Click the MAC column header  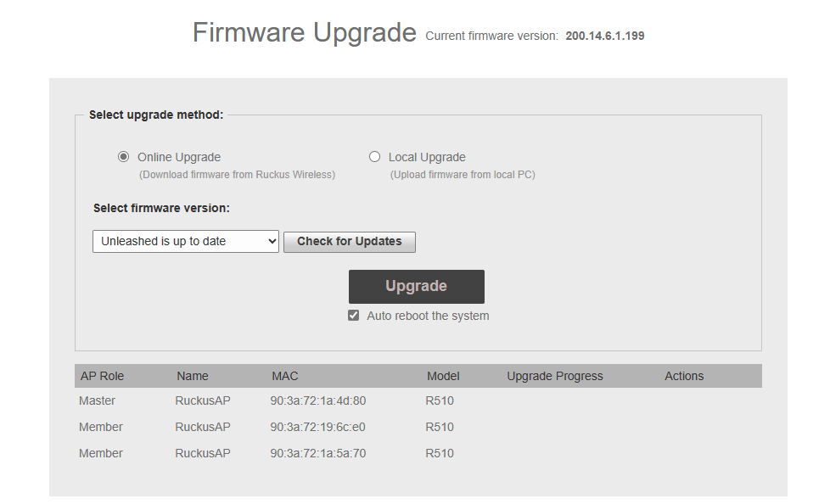[x=285, y=376]
